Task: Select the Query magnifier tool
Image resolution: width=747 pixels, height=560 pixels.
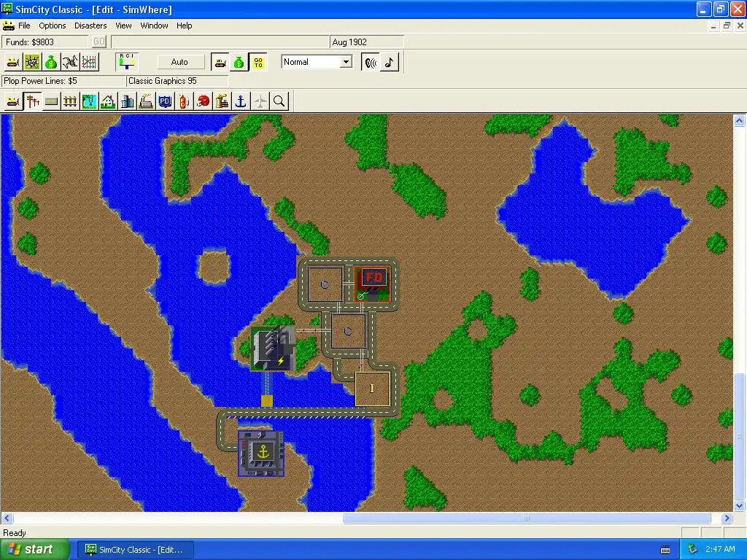Action: (279, 101)
